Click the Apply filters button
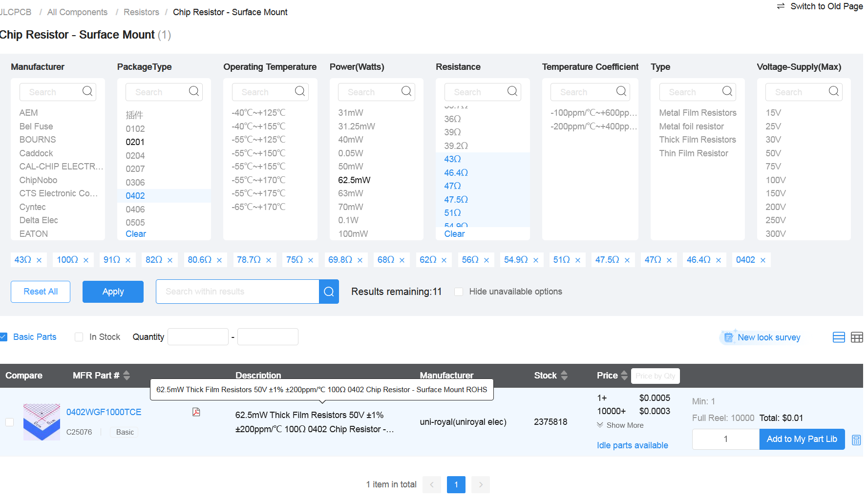Viewport: 868px width, 503px height. coord(113,292)
